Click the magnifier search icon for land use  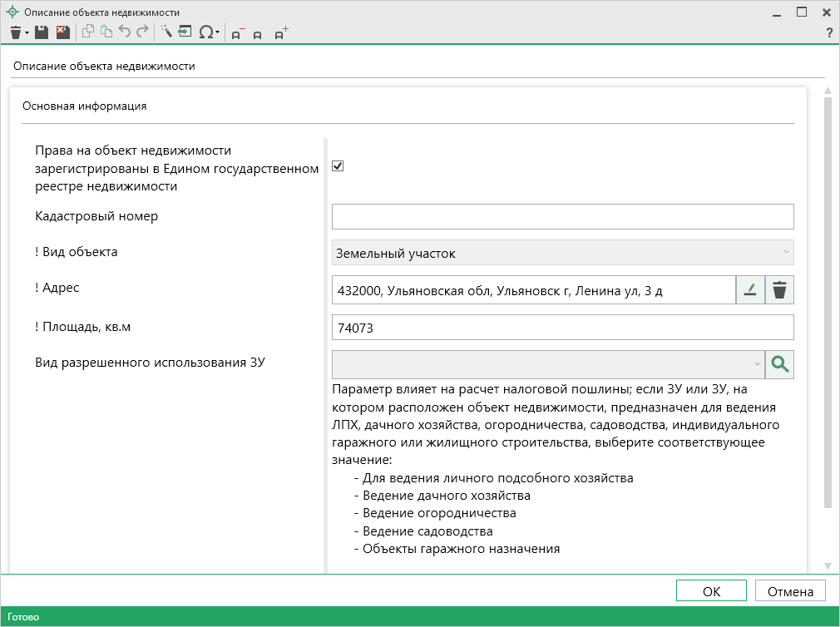[x=779, y=364]
